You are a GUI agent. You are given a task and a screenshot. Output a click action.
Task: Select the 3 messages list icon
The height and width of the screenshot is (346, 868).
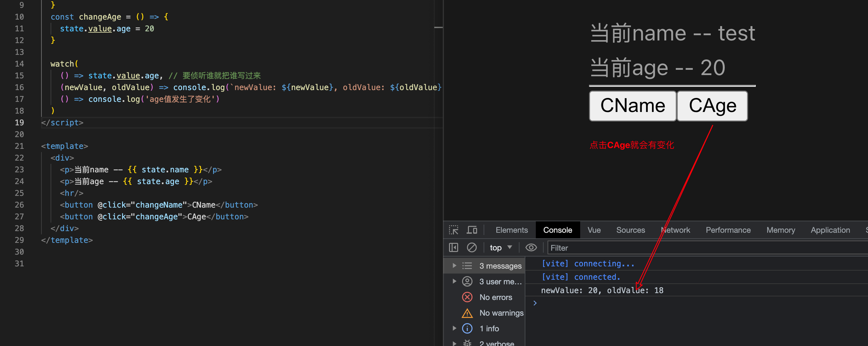[467, 266]
